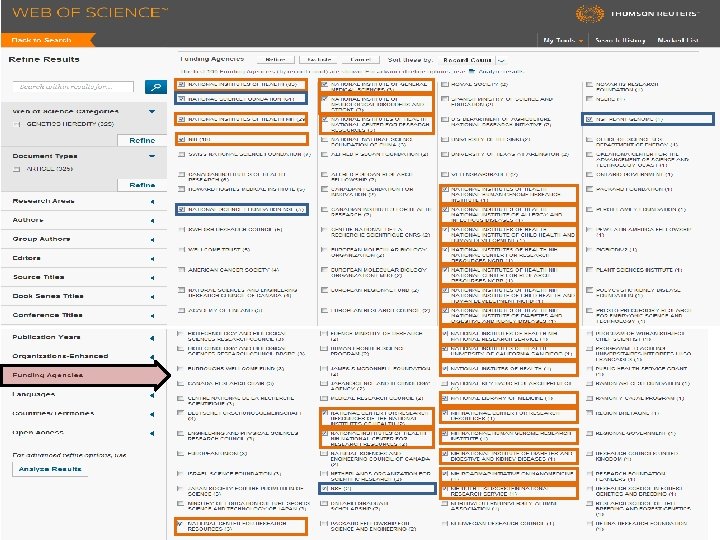Screen dimensions: 720x540
Task: Check the Plant Sciences Institute checkbox
Action: click(590, 270)
